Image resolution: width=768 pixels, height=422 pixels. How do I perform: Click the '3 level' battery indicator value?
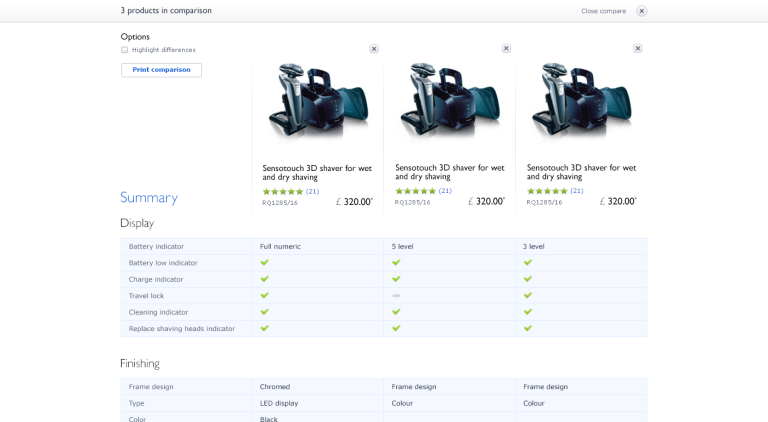533,246
